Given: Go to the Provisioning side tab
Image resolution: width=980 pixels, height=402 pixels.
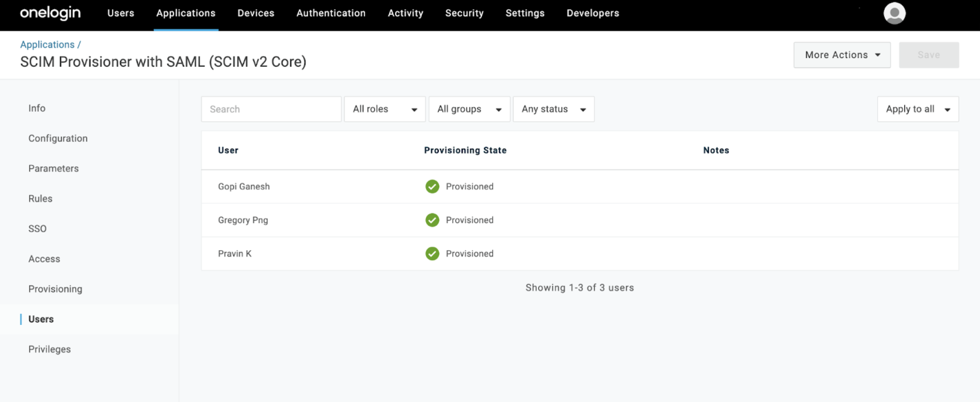Looking at the screenshot, I should tap(55, 289).
